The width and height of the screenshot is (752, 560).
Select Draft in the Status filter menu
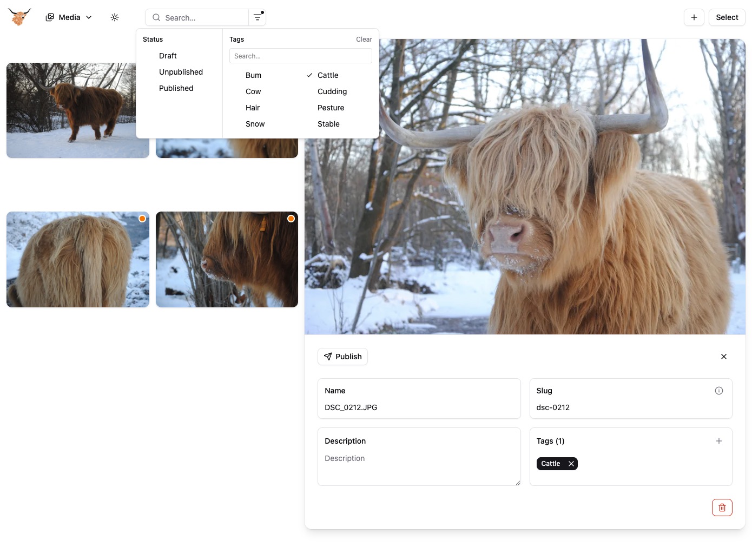click(168, 56)
